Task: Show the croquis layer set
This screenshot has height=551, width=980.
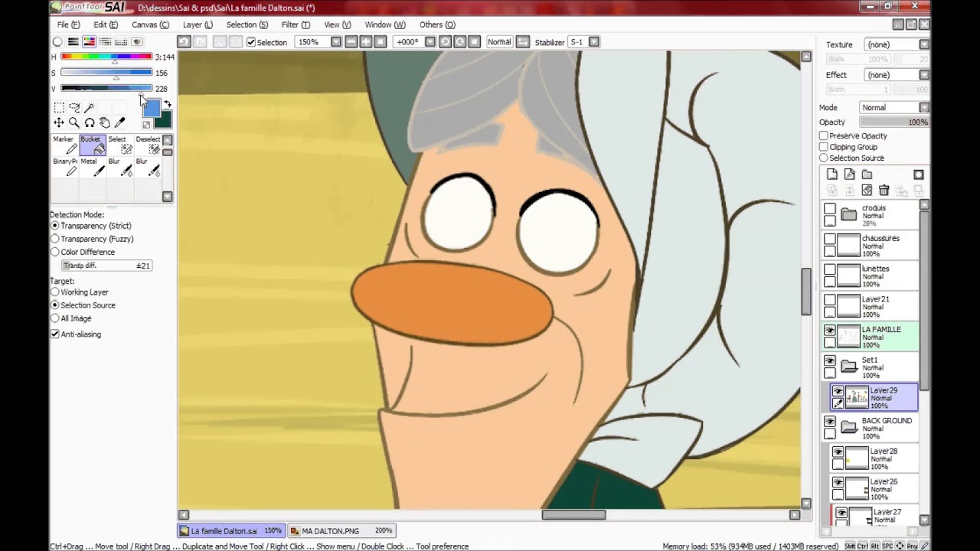Action: [830, 209]
